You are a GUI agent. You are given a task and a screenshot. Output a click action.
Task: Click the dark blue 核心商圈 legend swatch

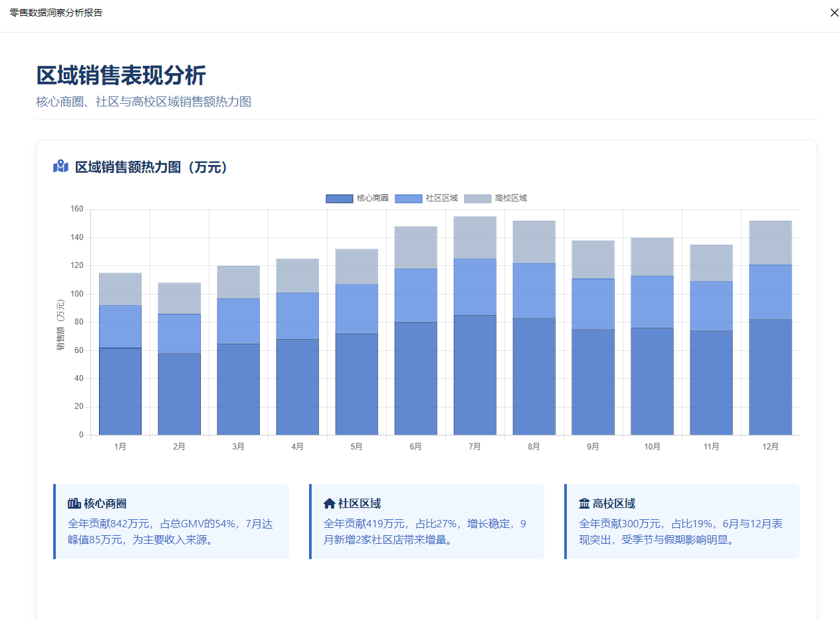(339, 198)
